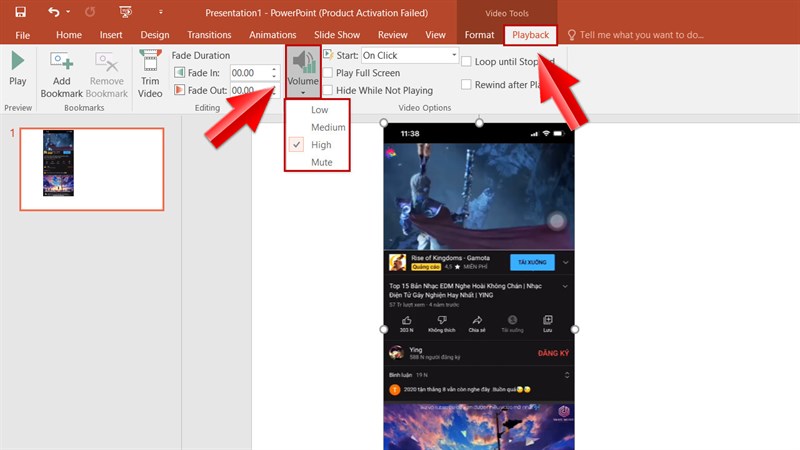Screen dimensions: 800x450
Task: Click the TẢI XUỐNG blue button
Action: click(x=532, y=262)
